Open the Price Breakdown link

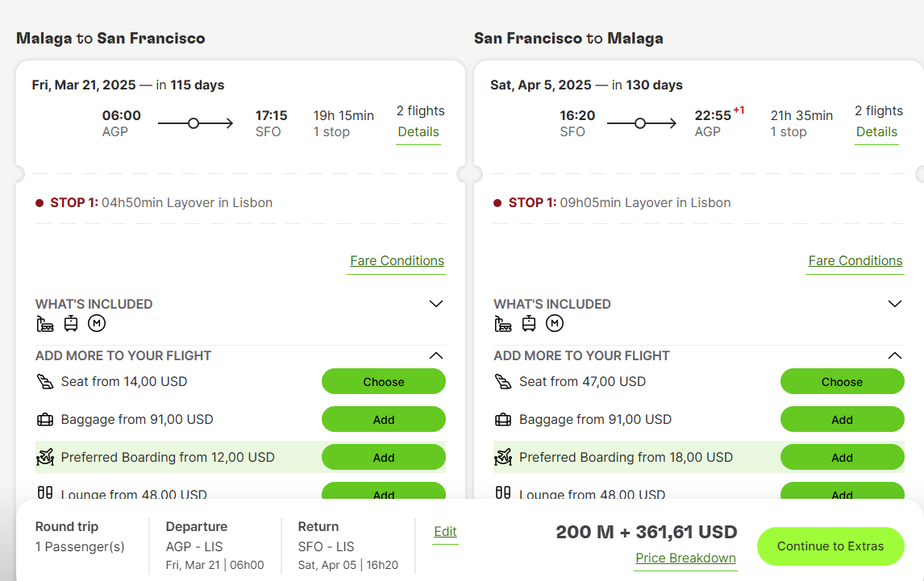click(686, 558)
